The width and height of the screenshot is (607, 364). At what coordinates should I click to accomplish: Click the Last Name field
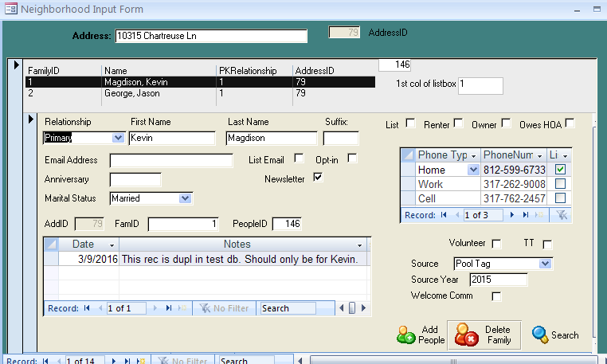click(272, 138)
